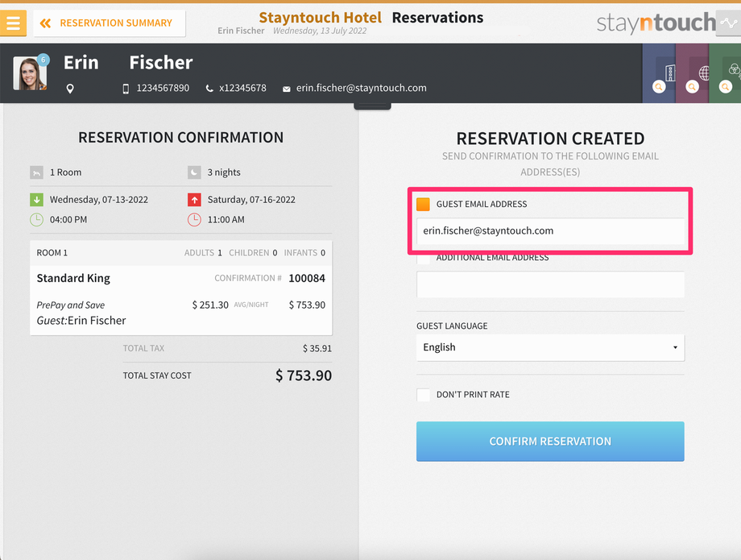Edit the guest email address field
Viewport: 741px width, 560px height.
coord(550,231)
